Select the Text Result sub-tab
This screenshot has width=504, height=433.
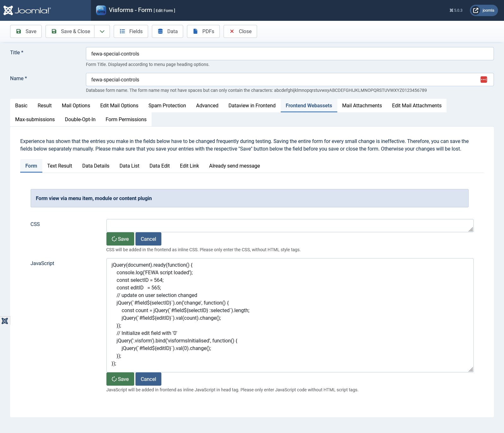pyautogui.click(x=60, y=166)
